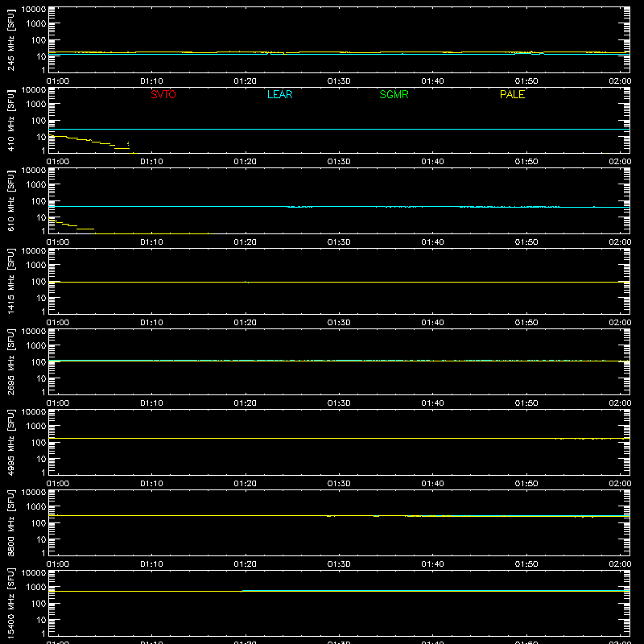Image resolution: width=644 pixels, height=644 pixels.
Task: Click 02:00 time label under 8800 MHz plot
Action: pyautogui.click(x=620, y=564)
